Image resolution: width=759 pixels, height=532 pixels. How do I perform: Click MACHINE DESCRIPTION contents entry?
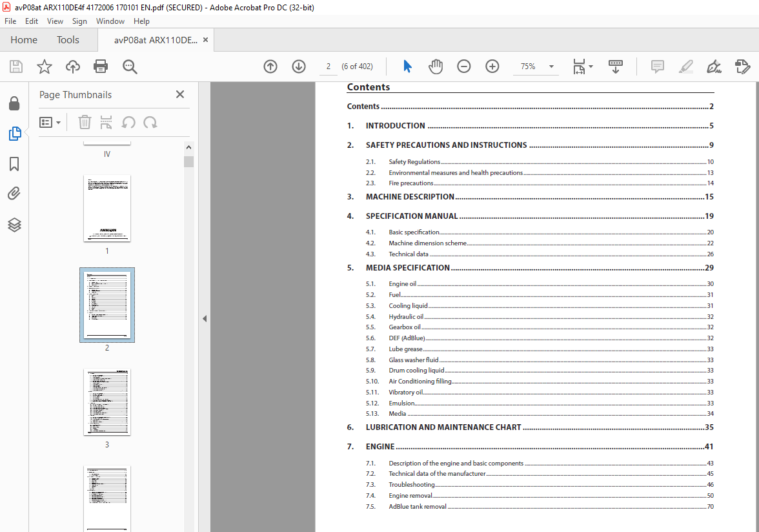point(530,196)
